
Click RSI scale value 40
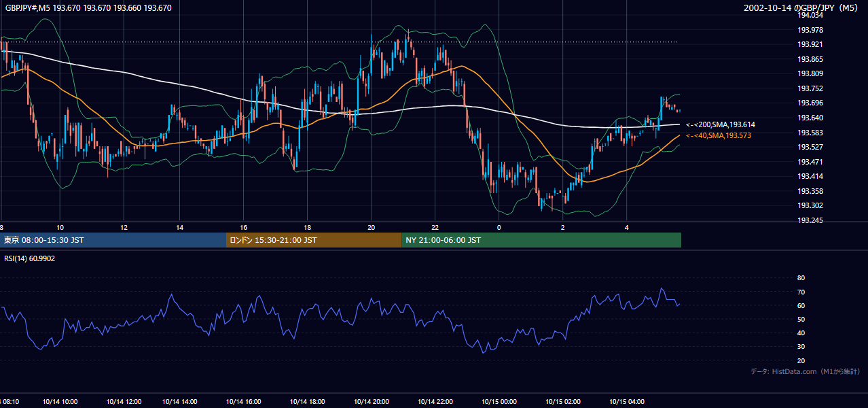(801, 333)
